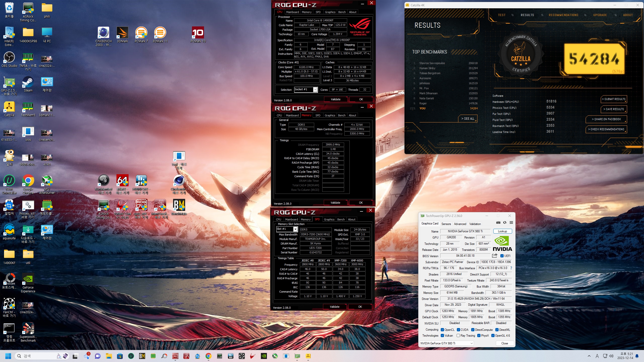Open the FanCtrl desktop shortcut
Image resolution: width=644 pixels, height=362 pixels.
coord(9,308)
